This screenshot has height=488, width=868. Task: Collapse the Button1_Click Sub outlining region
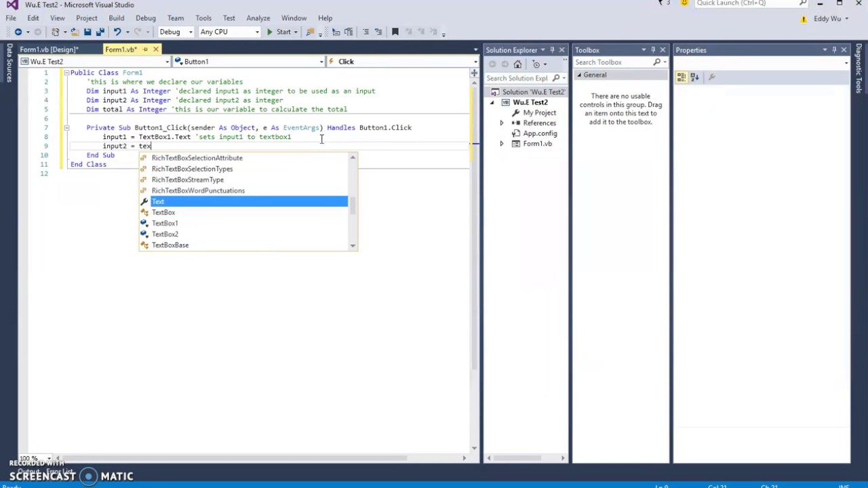pos(66,127)
